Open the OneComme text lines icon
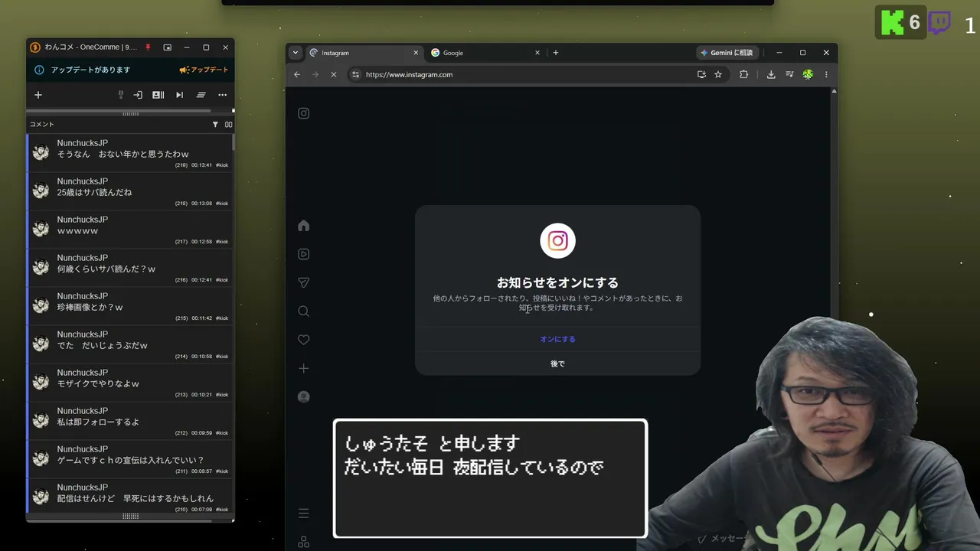The width and height of the screenshot is (980, 551). tap(201, 95)
